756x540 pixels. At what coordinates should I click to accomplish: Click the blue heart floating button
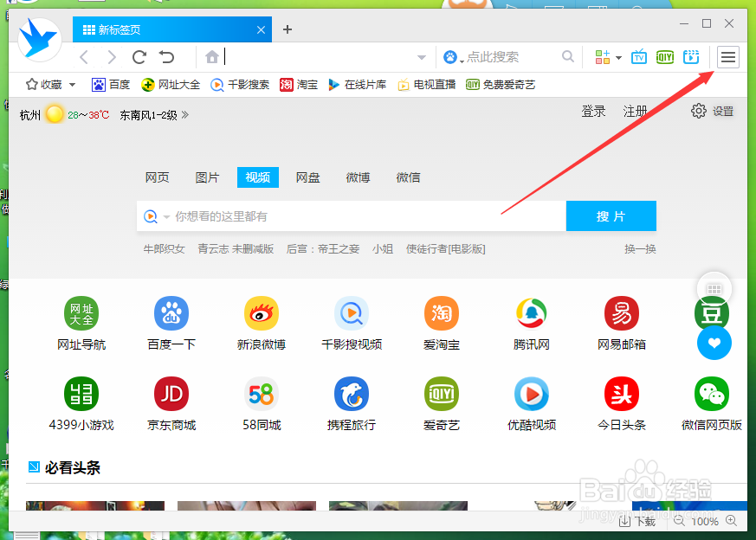[x=714, y=343]
